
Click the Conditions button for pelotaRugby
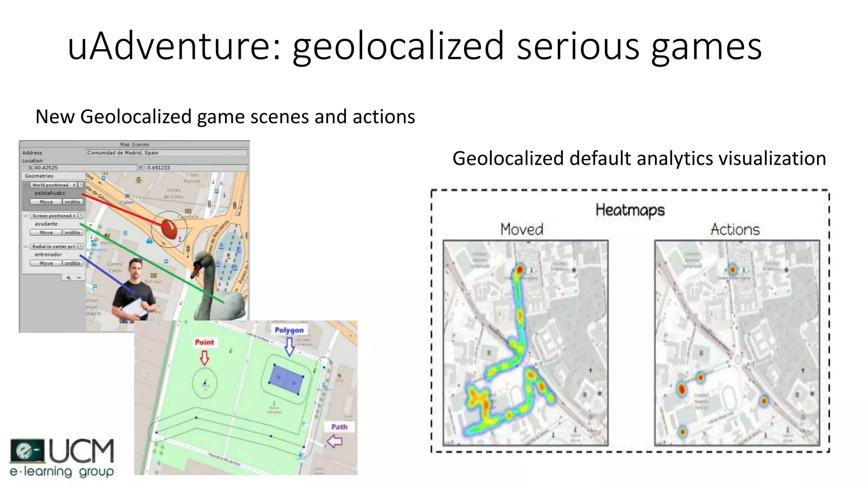pos(72,202)
